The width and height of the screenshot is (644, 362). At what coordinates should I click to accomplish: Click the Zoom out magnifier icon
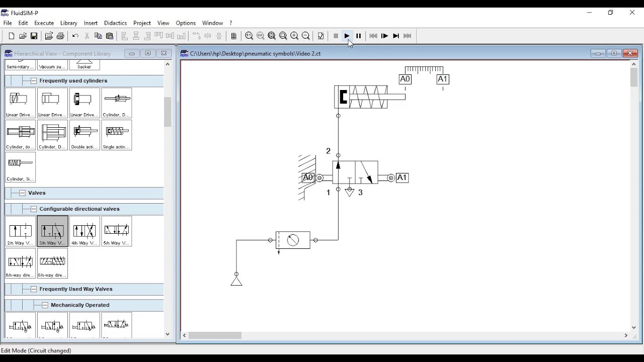pos(306,36)
